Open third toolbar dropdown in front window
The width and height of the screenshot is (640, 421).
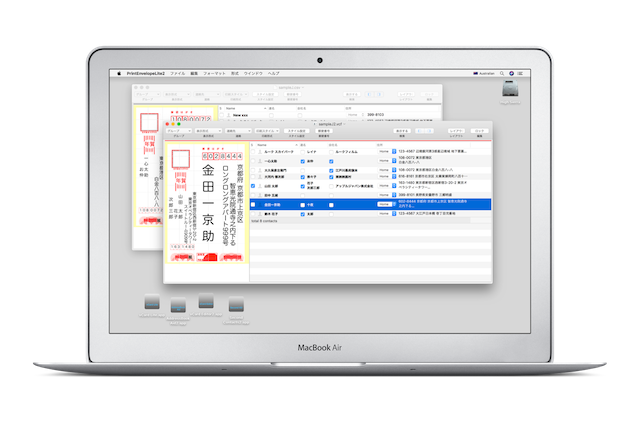tap(238, 131)
